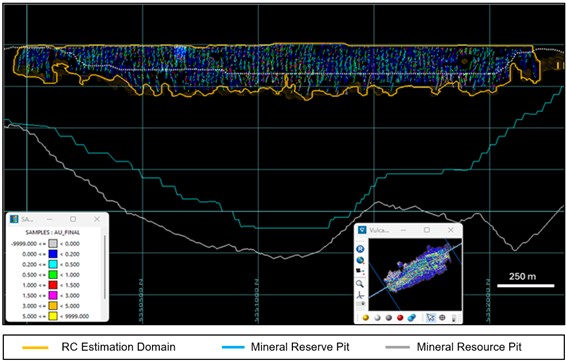Click the Vulcan application logo in the title bar
This screenshot has height=361, width=566.
point(362,230)
